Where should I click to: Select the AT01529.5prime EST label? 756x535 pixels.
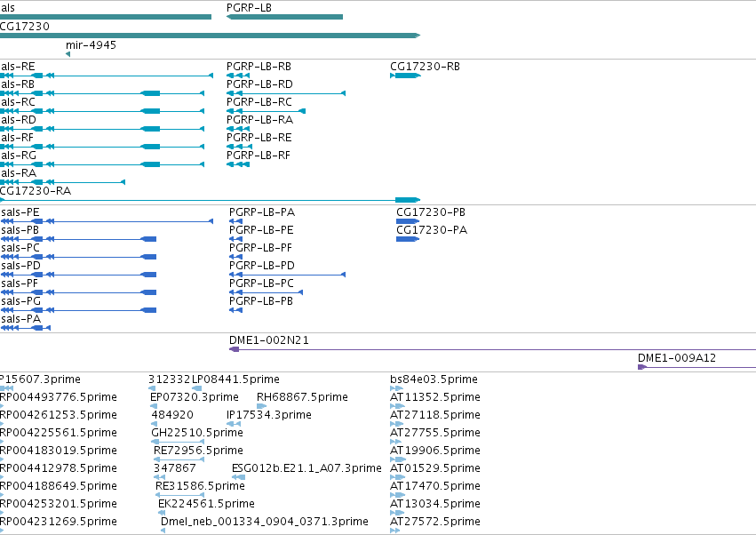[x=435, y=468]
